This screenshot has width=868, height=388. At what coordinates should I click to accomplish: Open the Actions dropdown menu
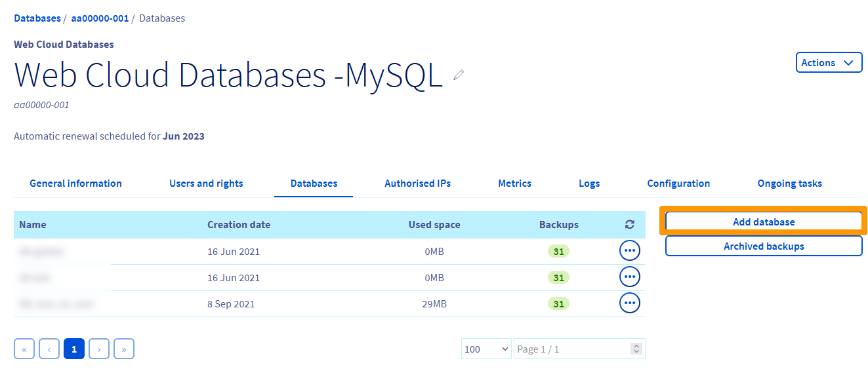(829, 62)
